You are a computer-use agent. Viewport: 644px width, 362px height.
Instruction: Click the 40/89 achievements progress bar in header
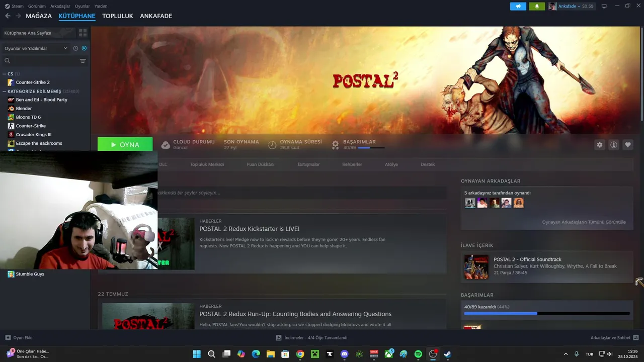(x=371, y=148)
